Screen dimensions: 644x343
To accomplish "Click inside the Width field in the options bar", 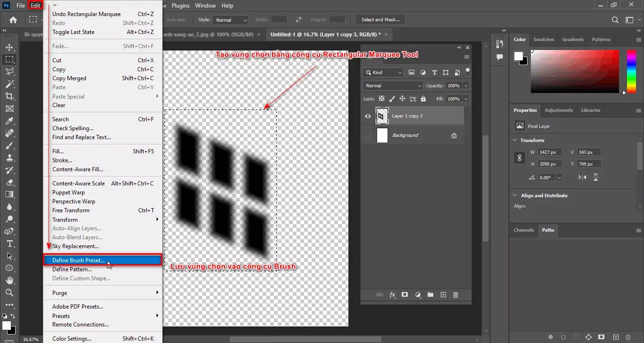I will tap(278, 19).
